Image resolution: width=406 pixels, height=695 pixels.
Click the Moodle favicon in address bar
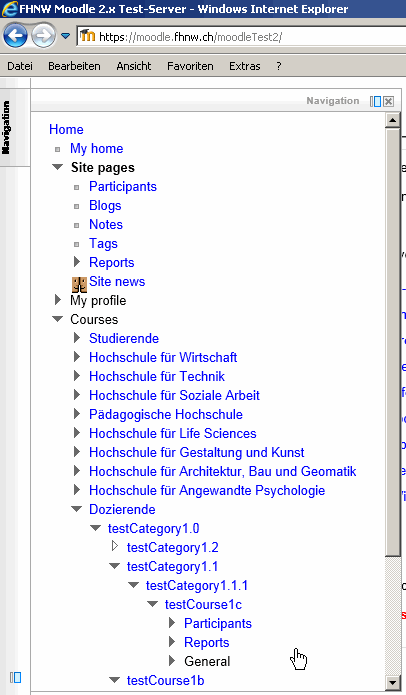[x=87, y=35]
